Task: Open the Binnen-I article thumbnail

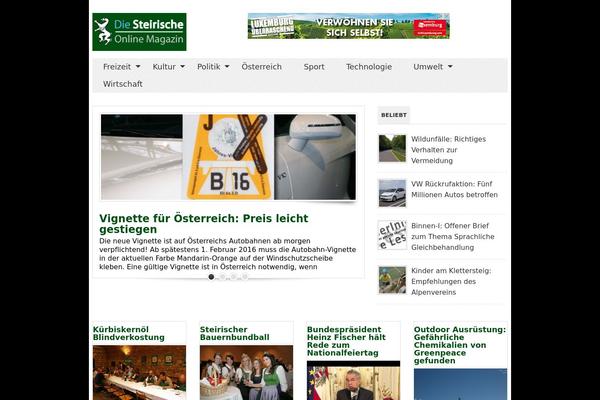Action: coord(392,235)
